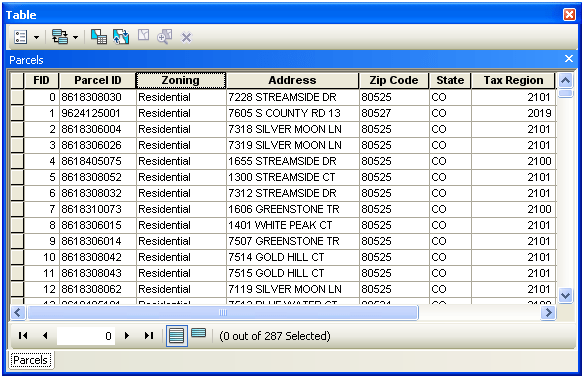The width and height of the screenshot is (584, 378).
Task: Close the Table window
Action: coord(569,15)
